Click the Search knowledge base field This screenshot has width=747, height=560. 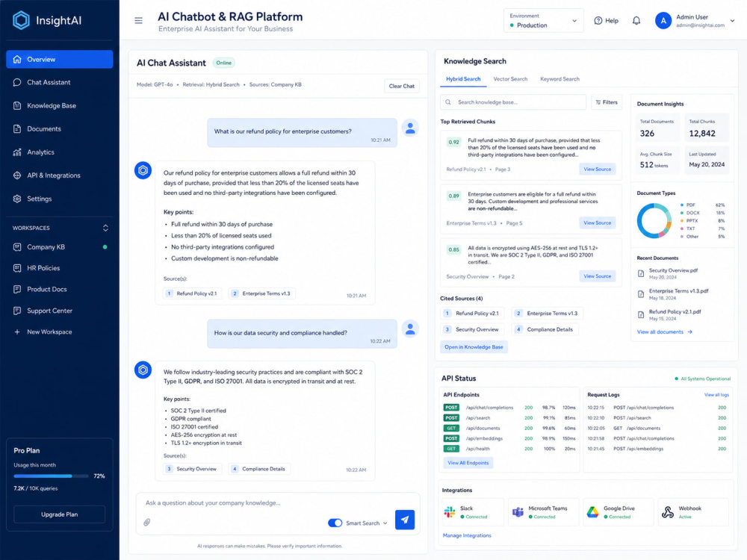coord(513,102)
